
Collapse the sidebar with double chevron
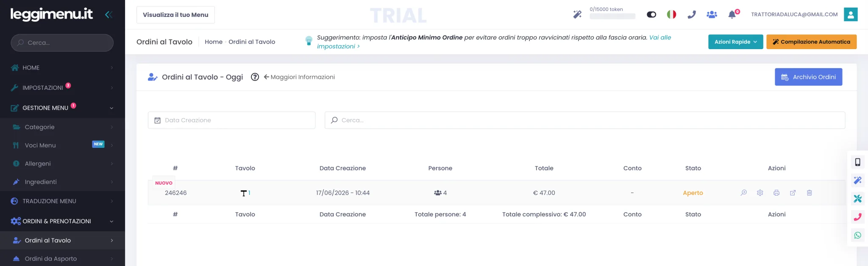click(x=108, y=14)
